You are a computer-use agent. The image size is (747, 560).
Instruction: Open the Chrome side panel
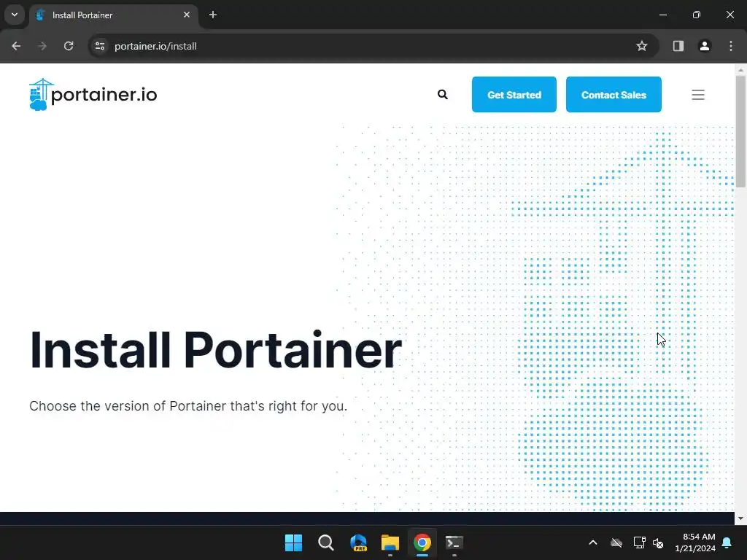click(x=678, y=46)
